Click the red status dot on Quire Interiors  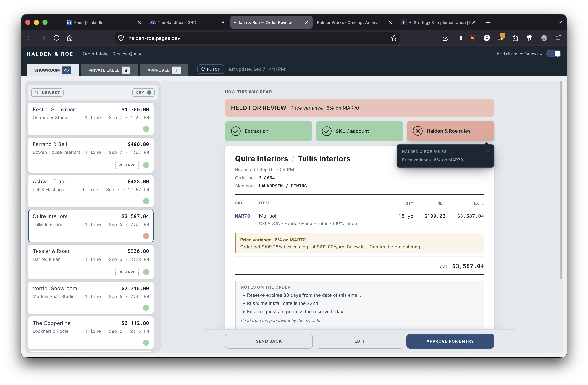click(x=146, y=236)
